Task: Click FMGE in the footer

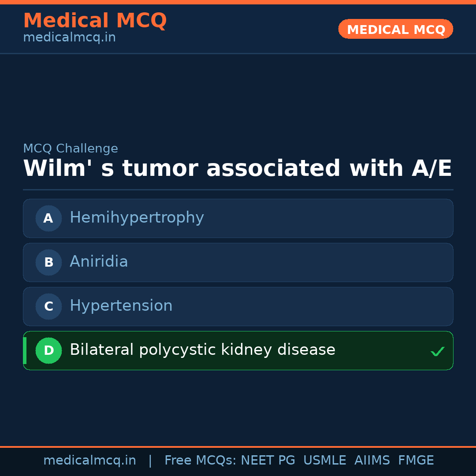Action: [x=416, y=461]
